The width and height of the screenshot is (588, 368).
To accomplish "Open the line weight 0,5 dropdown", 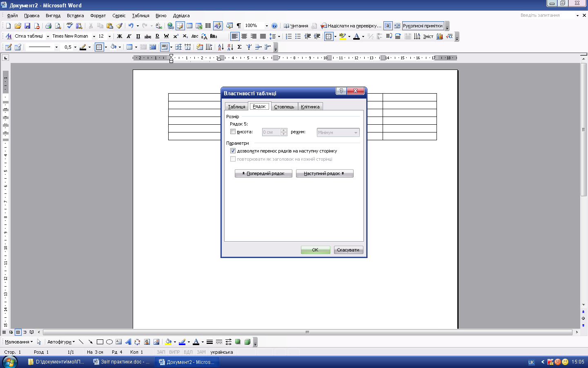I will pyautogui.click(x=76, y=47).
